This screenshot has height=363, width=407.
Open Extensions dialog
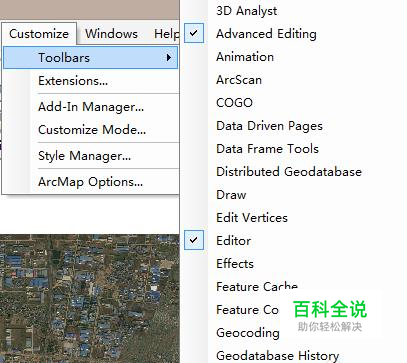pos(73,81)
